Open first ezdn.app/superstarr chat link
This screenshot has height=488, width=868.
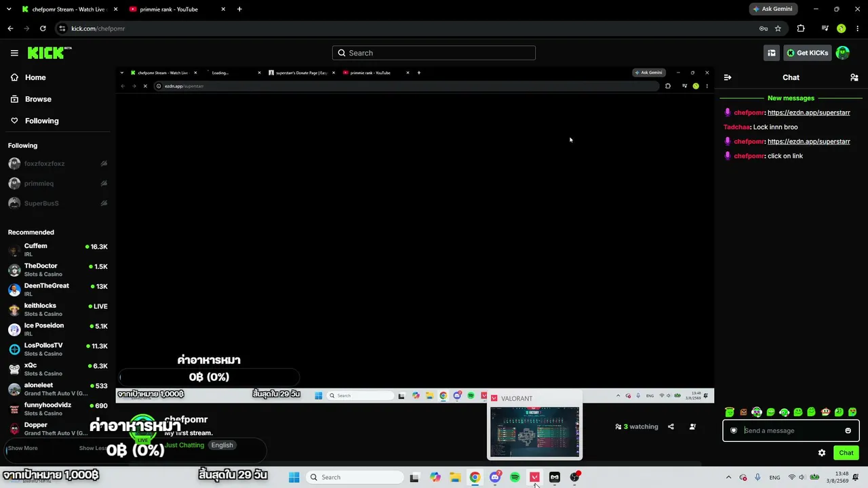(809, 113)
